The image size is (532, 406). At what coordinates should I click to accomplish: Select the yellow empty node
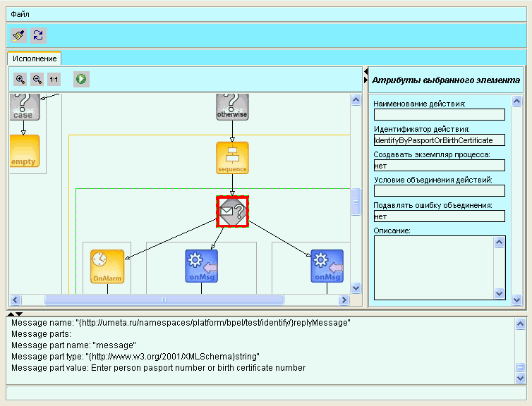(24, 151)
